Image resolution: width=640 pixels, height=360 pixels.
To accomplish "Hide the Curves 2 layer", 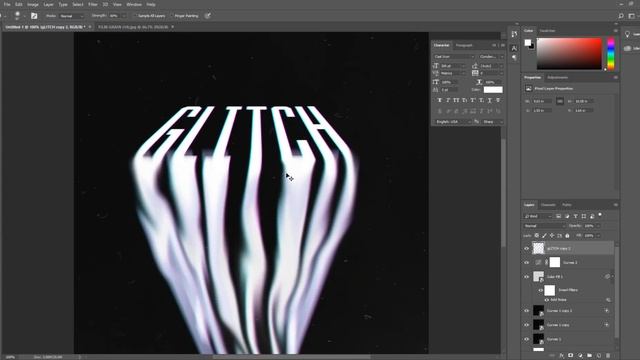I will (526, 262).
